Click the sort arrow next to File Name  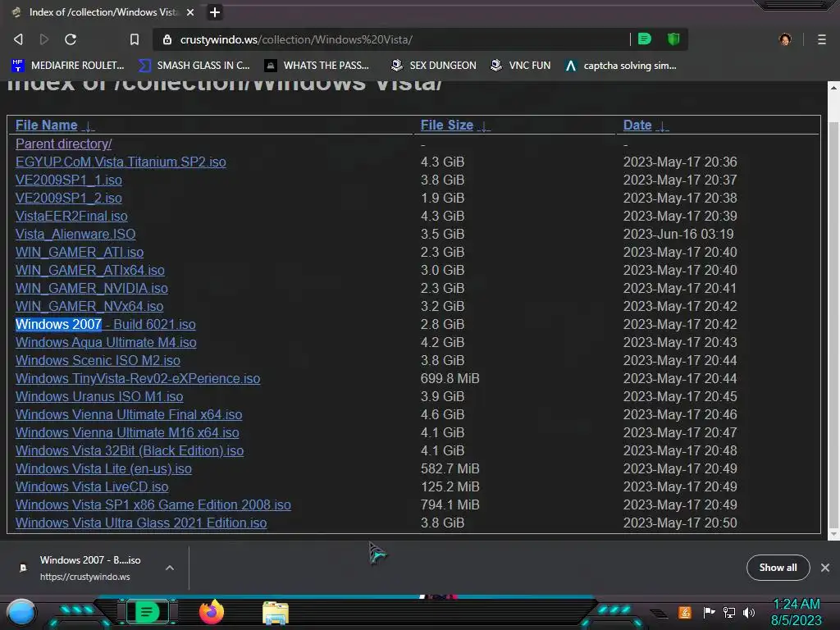coord(88,126)
